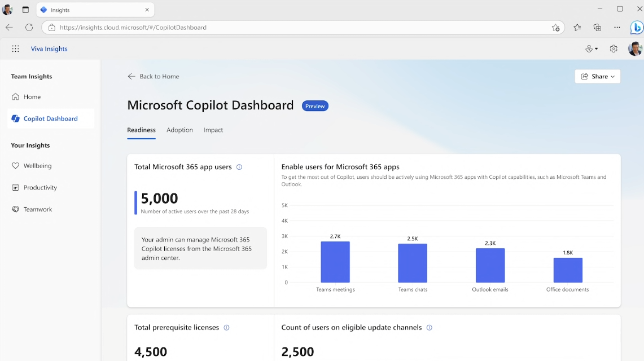Click the 1.8K bar label
Screen dimensions: 644x361
pyautogui.click(x=568, y=253)
